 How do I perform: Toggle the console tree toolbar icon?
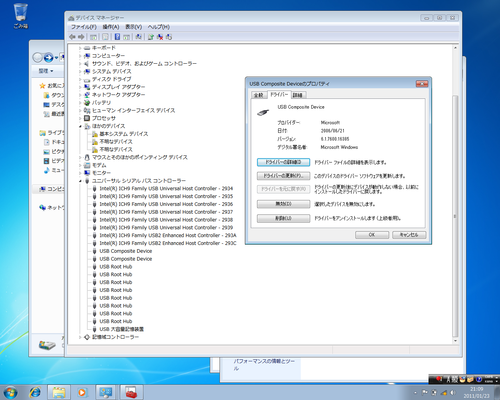[94, 37]
